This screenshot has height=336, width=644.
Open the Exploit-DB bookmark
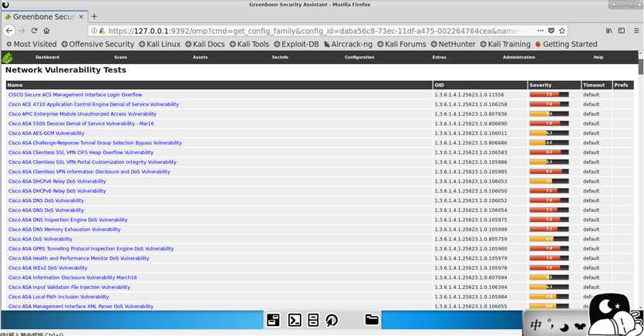click(x=296, y=44)
